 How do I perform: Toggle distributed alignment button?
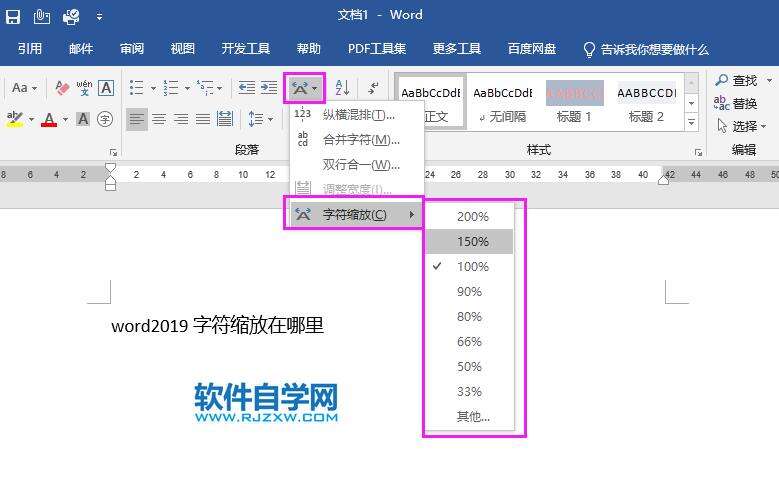click(x=225, y=119)
